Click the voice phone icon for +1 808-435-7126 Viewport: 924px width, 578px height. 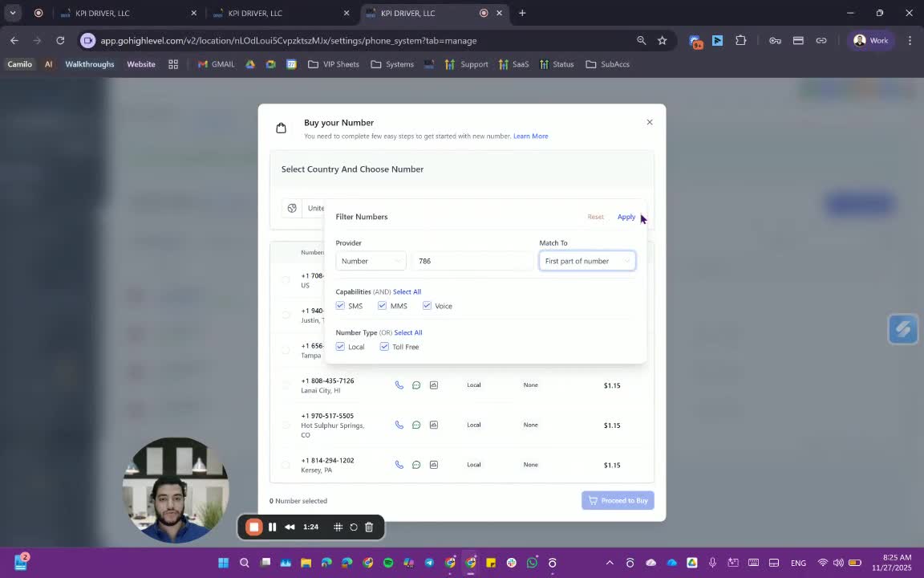[x=399, y=385]
